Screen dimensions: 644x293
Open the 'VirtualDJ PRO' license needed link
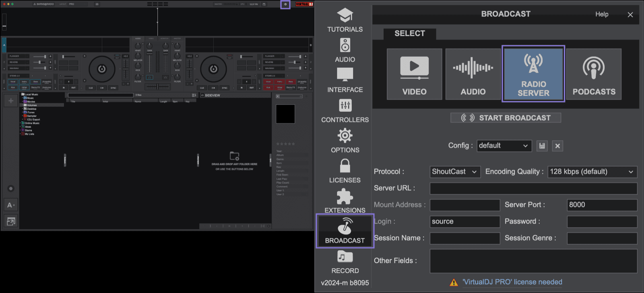pyautogui.click(x=512, y=282)
